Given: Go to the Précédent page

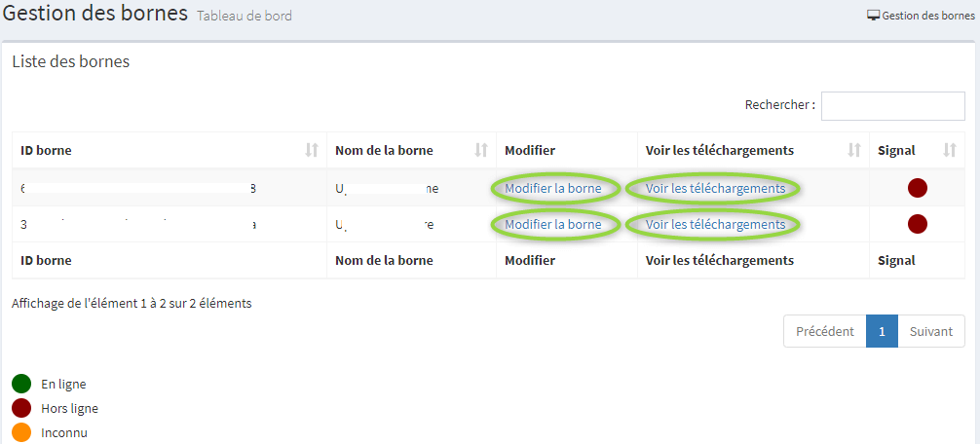Looking at the screenshot, I should pos(824,331).
